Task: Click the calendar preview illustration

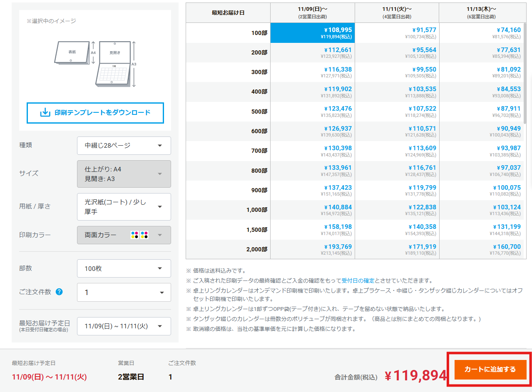Action: [x=95, y=63]
